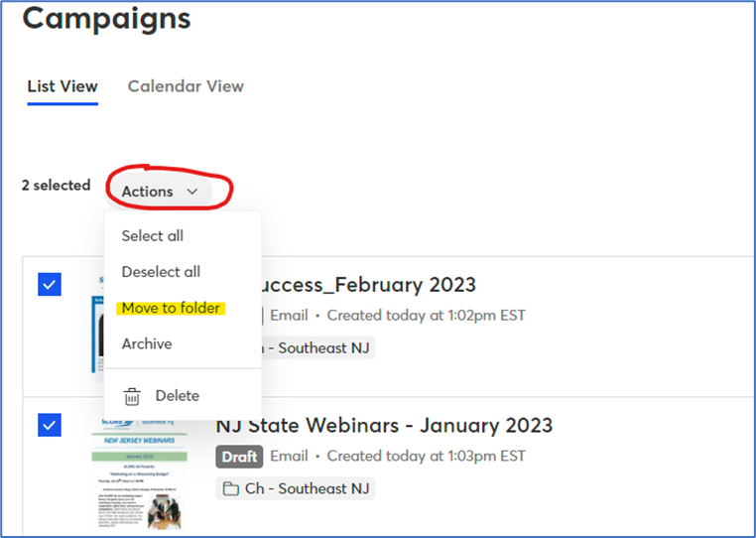Collapse the Actions dropdown menu
The image size is (756, 538).
160,192
